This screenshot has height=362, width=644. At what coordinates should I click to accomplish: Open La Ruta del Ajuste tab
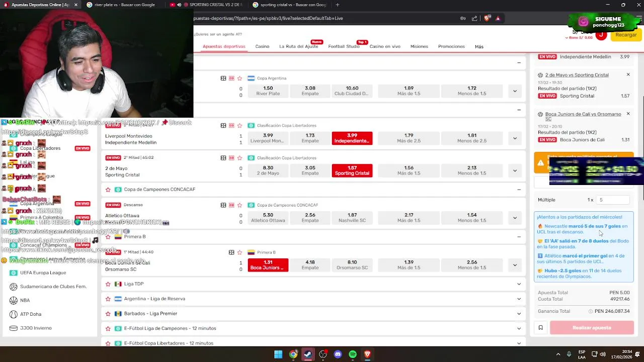(x=298, y=46)
